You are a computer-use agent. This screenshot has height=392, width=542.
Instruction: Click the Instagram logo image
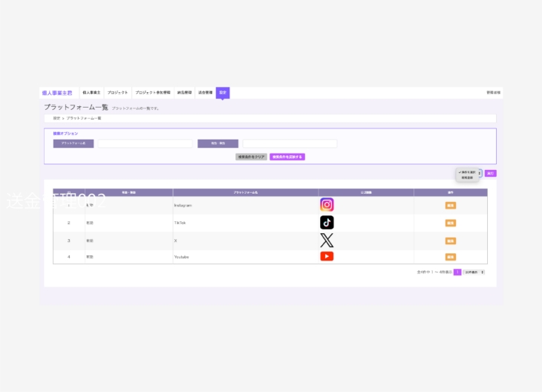click(327, 205)
